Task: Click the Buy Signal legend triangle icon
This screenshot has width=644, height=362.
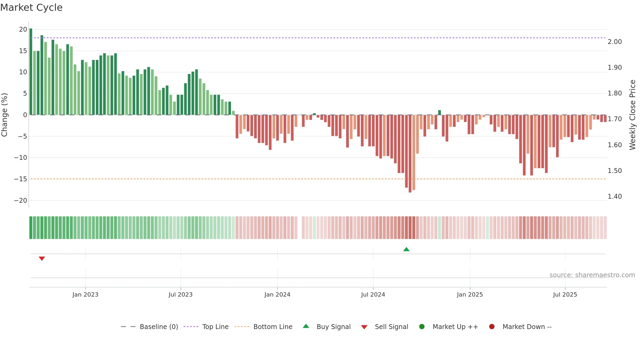Action: coord(306,326)
